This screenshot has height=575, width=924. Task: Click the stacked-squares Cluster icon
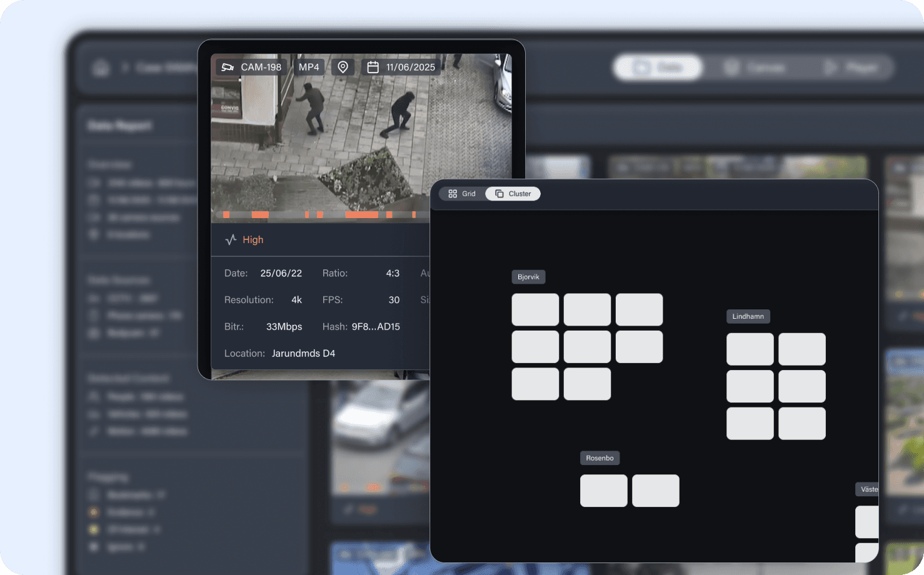pyautogui.click(x=499, y=194)
